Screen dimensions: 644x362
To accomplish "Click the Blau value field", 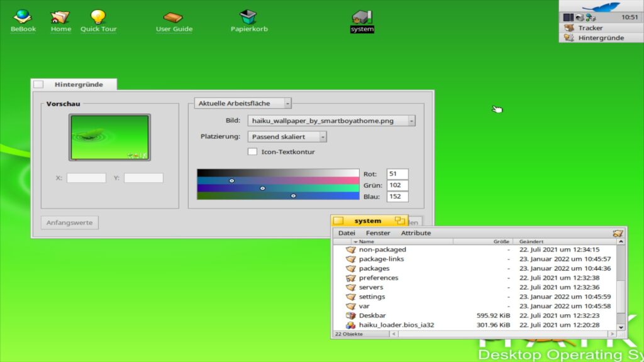I will pyautogui.click(x=397, y=197).
